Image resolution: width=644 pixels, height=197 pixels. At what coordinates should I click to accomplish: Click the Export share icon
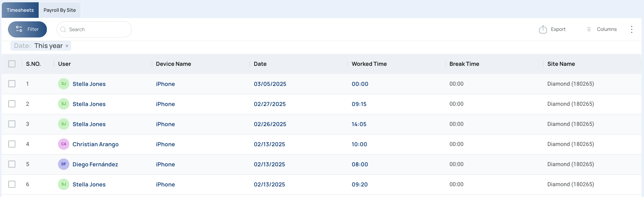click(x=543, y=29)
